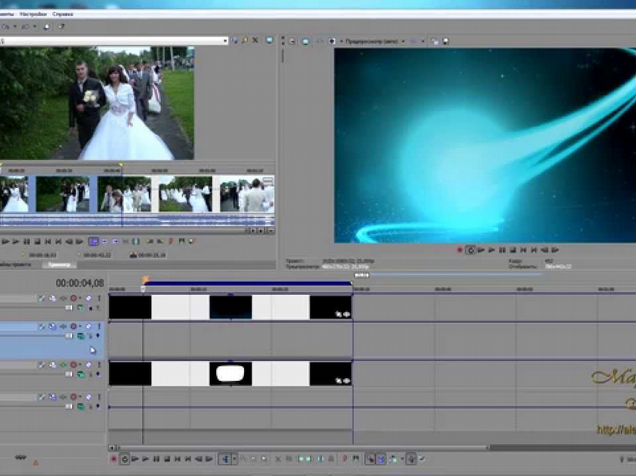Open the dropdown beside the second top toolbar icon
636x476 pixels.
coord(35,27)
